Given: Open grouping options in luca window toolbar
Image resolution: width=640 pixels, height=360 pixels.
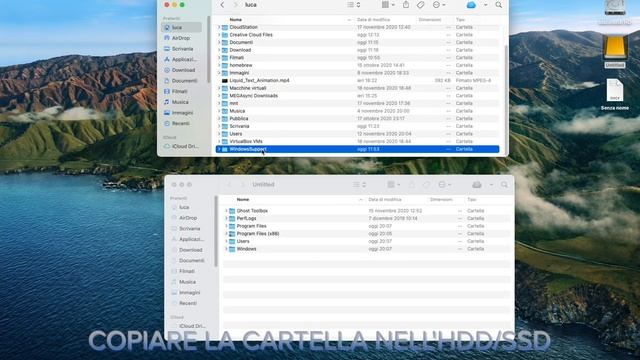Looking at the screenshot, I should (x=388, y=5).
